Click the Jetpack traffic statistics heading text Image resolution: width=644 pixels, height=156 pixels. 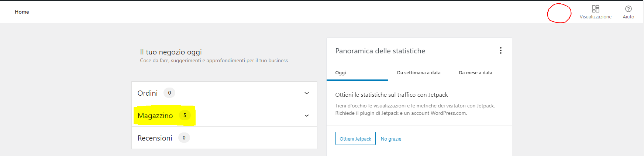pyautogui.click(x=392, y=95)
